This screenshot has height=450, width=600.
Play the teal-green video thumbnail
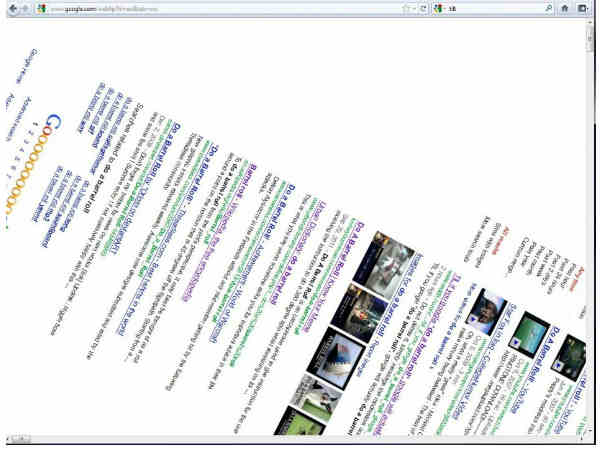529,334
